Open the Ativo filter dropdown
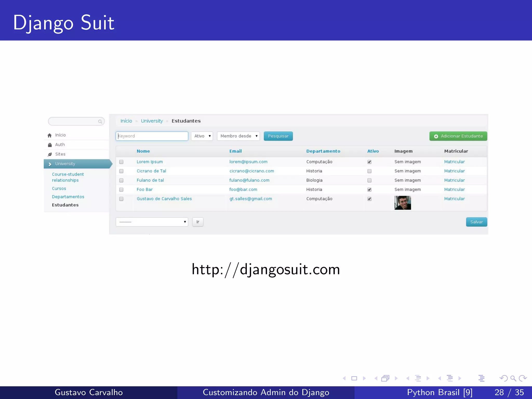The height and width of the screenshot is (399, 532). [x=202, y=136]
